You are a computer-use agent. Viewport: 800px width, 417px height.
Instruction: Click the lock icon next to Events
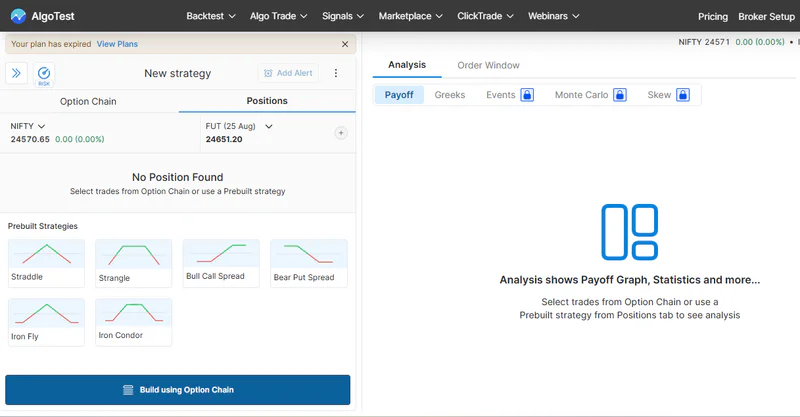[x=527, y=95]
